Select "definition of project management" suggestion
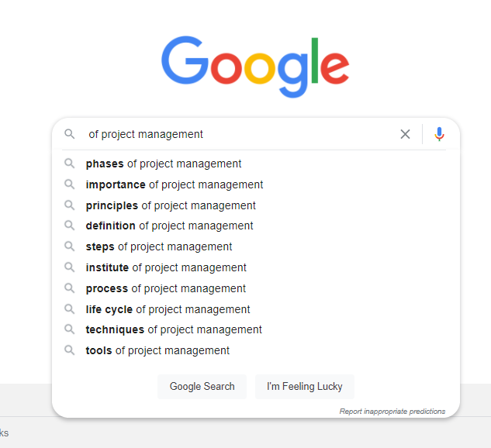The image size is (491, 448). click(169, 226)
